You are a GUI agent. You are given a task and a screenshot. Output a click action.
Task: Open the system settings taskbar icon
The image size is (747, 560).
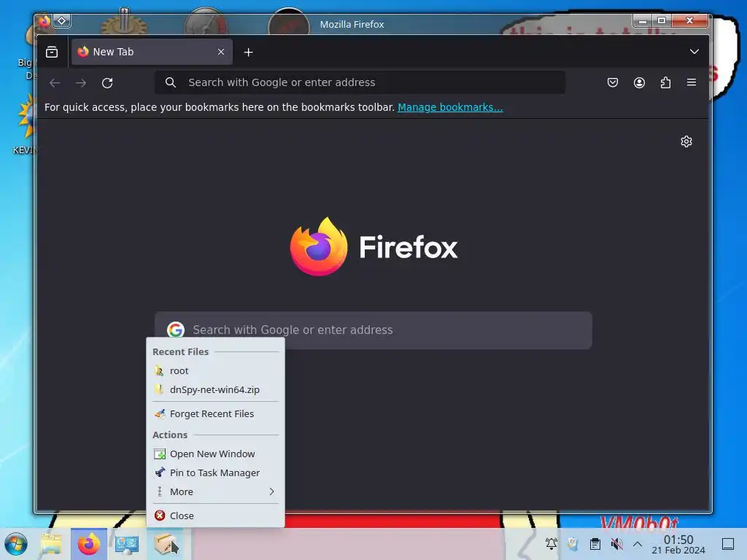pyautogui.click(x=127, y=544)
